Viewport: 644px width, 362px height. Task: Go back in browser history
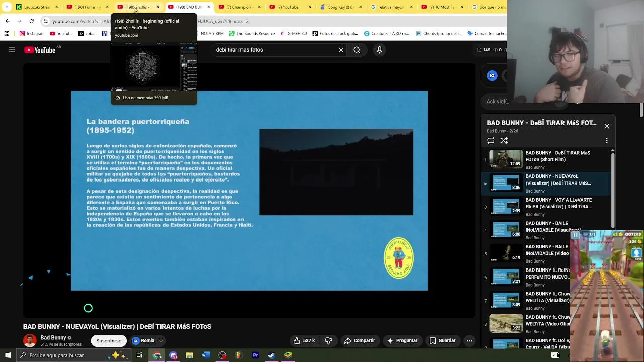coord(7,21)
